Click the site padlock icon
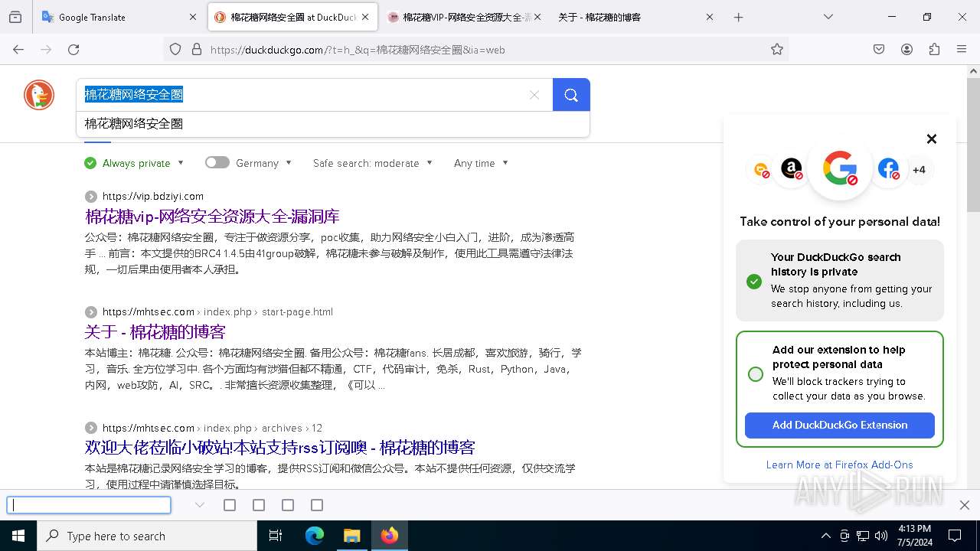980x551 pixels. (x=197, y=49)
